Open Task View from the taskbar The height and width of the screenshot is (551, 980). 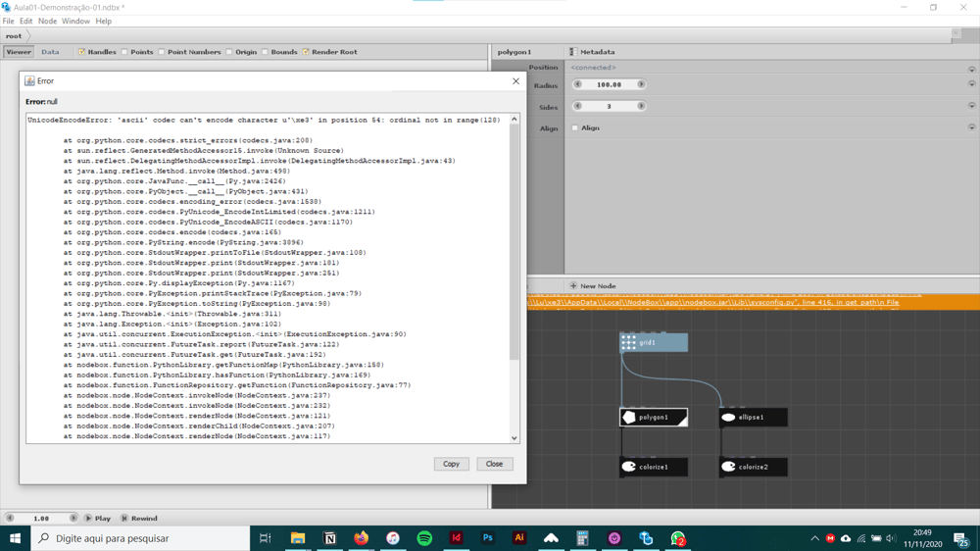tap(265, 538)
